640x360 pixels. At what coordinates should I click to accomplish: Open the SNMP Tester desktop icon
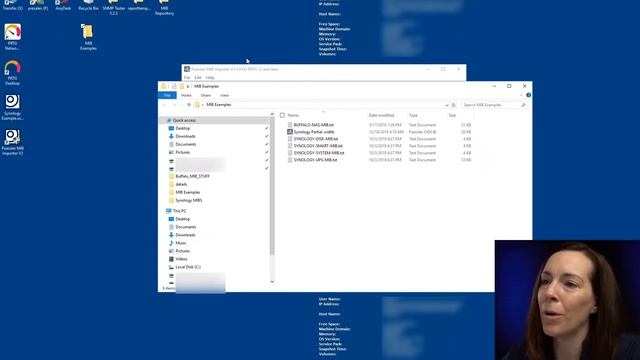pos(113,8)
